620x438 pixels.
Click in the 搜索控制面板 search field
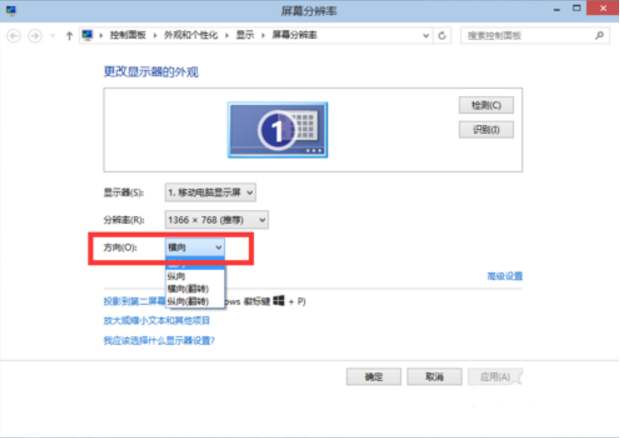(524, 35)
